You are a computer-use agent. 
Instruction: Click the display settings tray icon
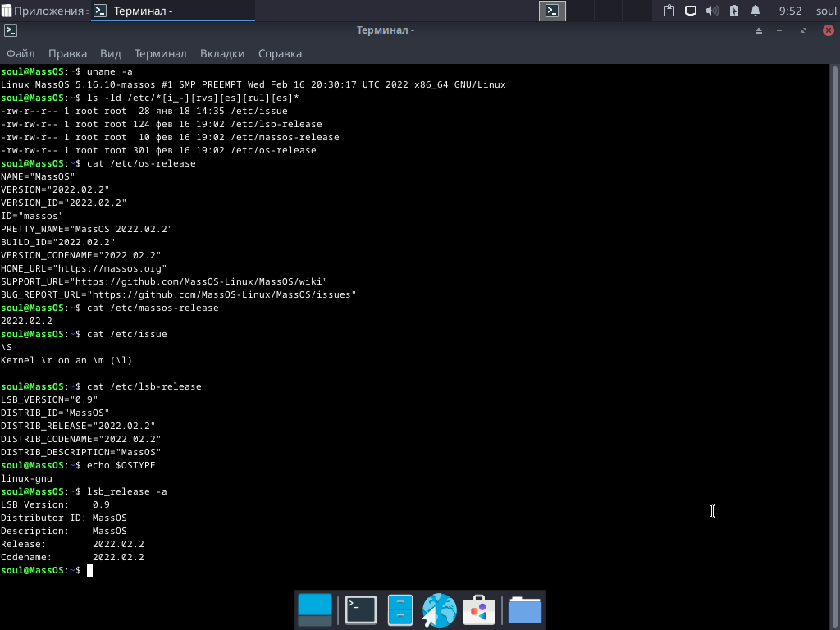tap(691, 11)
